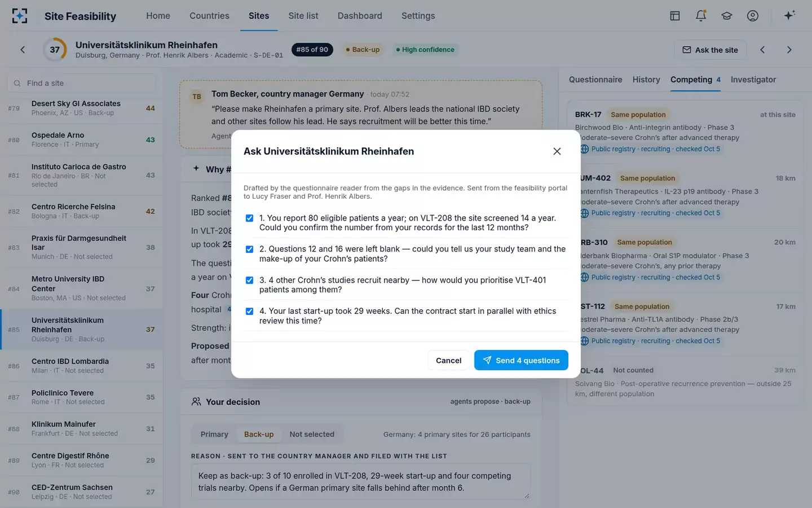Click the search icon in Find a site
Viewport: 812px width, 508px height.
pyautogui.click(x=17, y=83)
